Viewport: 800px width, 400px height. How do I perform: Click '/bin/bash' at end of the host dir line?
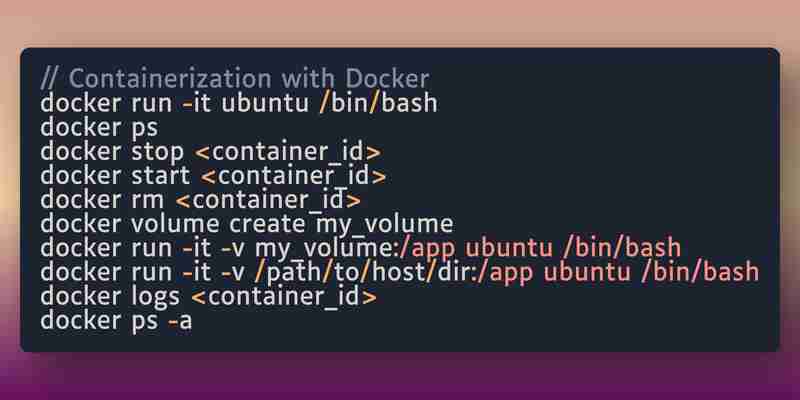pyautogui.click(x=699, y=272)
